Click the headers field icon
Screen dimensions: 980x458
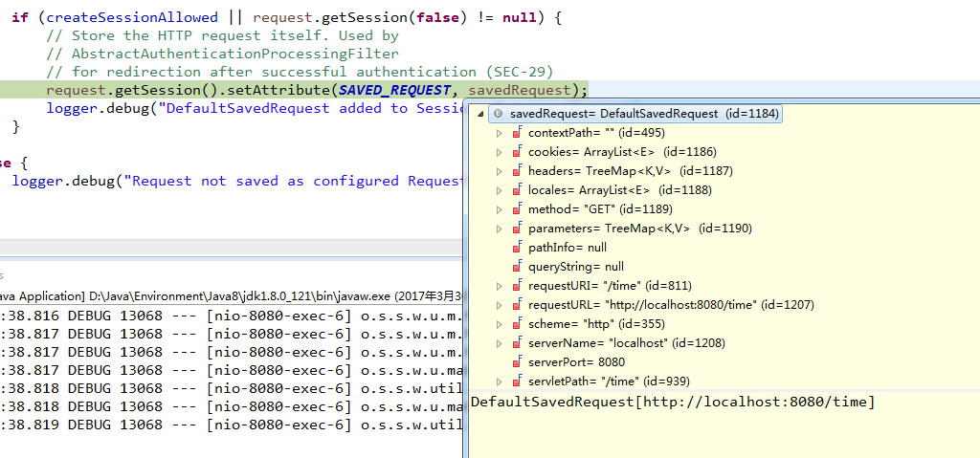517,170
